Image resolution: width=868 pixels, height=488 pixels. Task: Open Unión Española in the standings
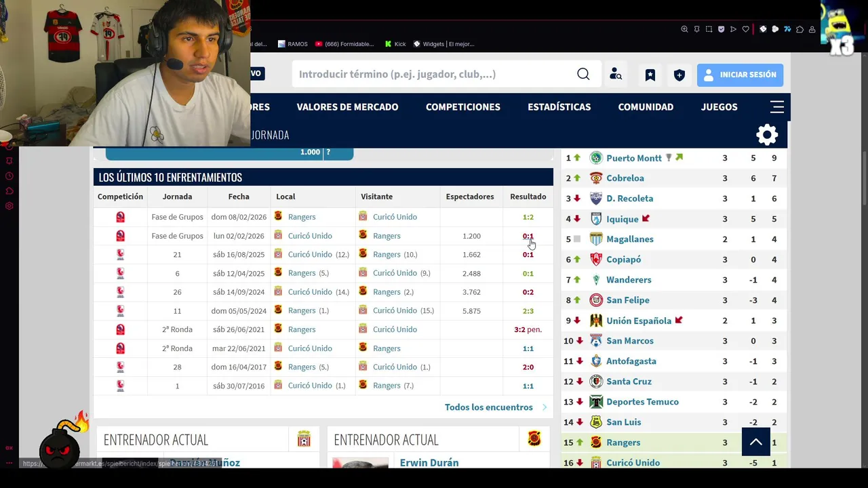639,321
